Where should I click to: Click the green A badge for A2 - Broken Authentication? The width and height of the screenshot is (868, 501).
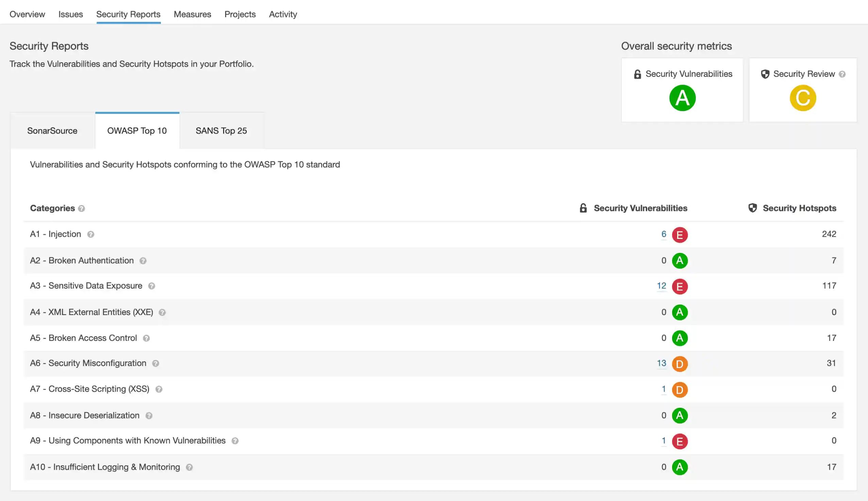[680, 261]
